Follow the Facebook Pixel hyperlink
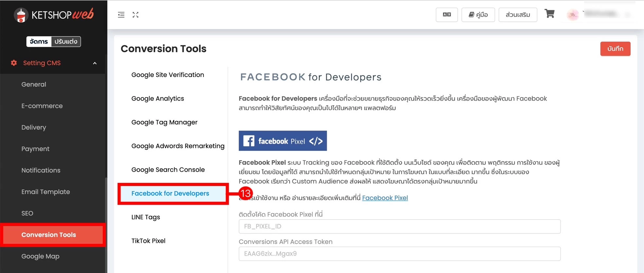 (385, 198)
